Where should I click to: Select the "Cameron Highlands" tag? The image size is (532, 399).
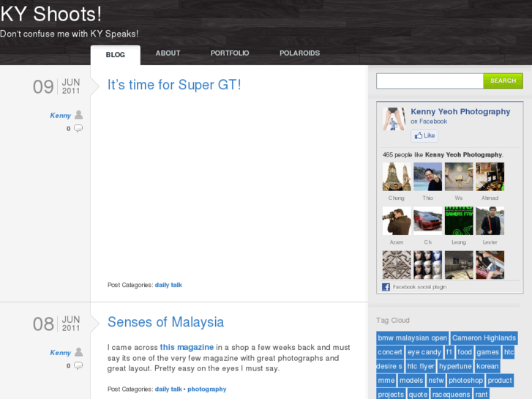tap(484, 338)
